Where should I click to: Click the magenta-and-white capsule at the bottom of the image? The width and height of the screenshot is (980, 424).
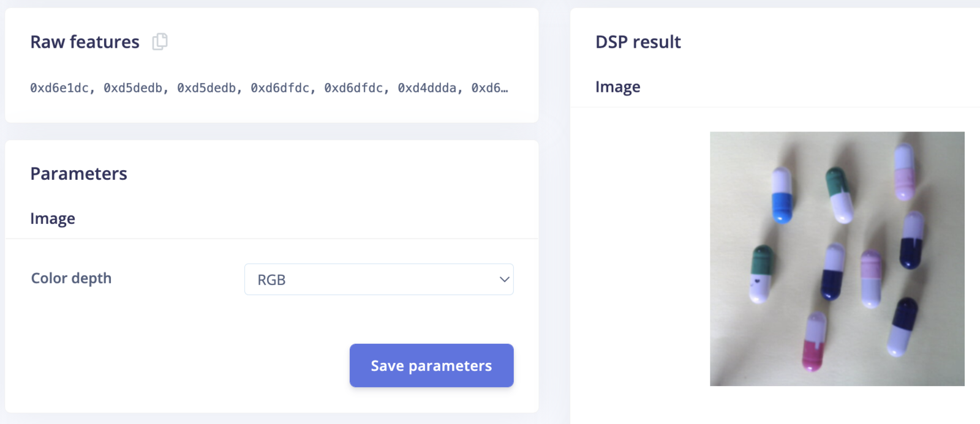(814, 341)
